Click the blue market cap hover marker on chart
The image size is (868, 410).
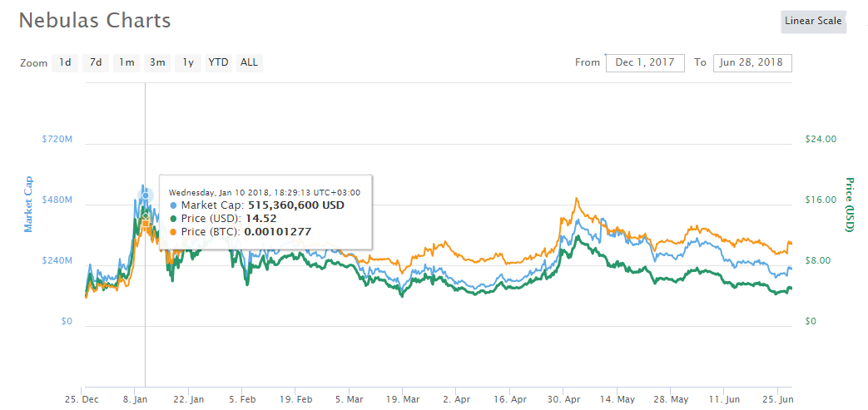pos(146,195)
